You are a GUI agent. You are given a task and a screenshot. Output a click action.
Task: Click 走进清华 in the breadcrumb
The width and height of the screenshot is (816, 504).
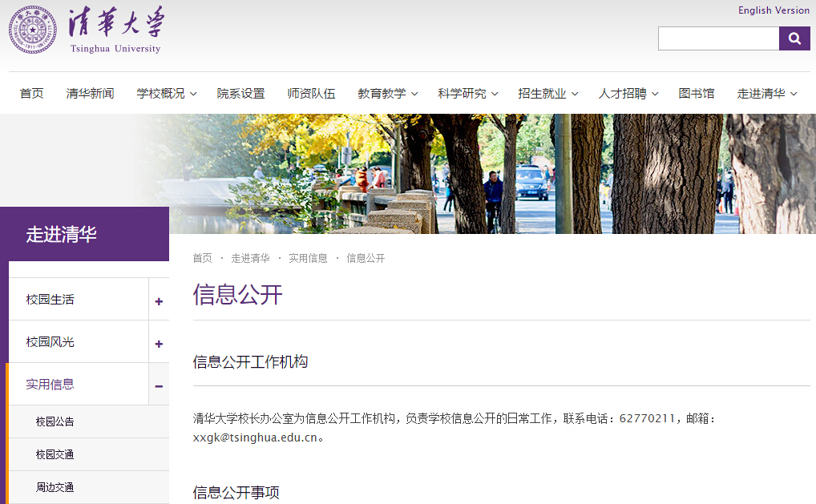point(250,259)
